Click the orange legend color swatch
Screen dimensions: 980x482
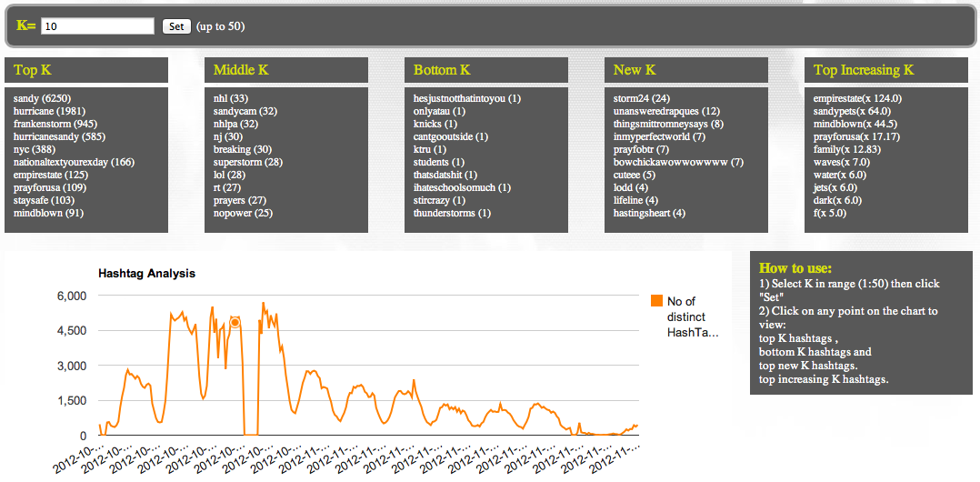[656, 301]
